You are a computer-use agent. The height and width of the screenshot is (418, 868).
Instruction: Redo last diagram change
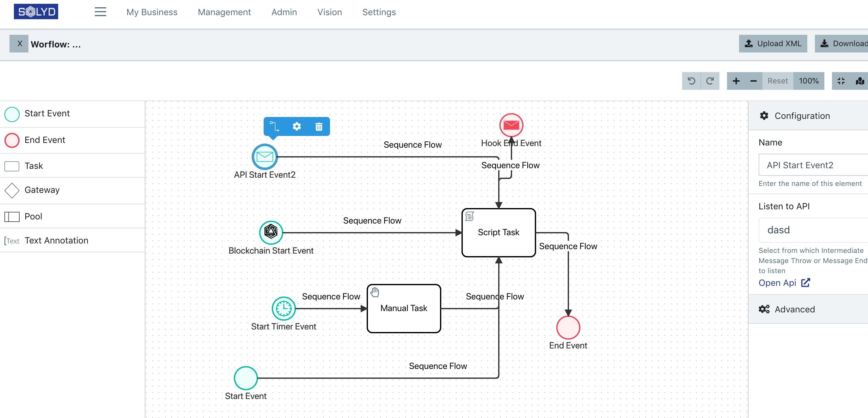[x=710, y=81]
